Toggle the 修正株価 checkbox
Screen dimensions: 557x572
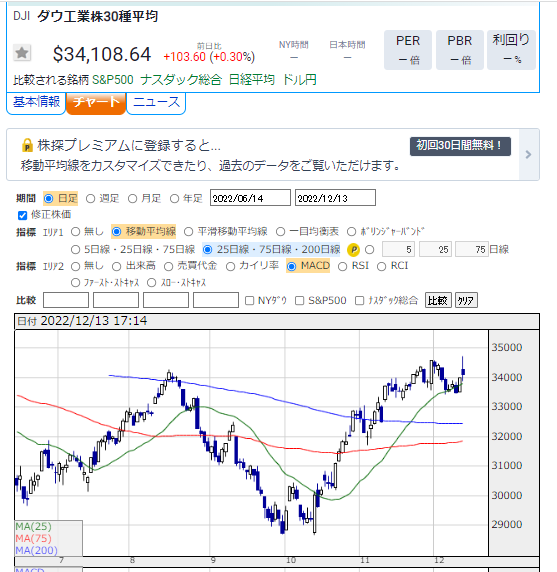23,215
